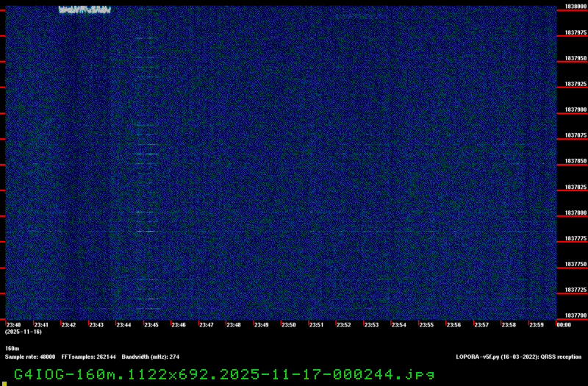Select the 1837900 frequency label
This screenshot has height=386, width=588.
tap(575, 110)
